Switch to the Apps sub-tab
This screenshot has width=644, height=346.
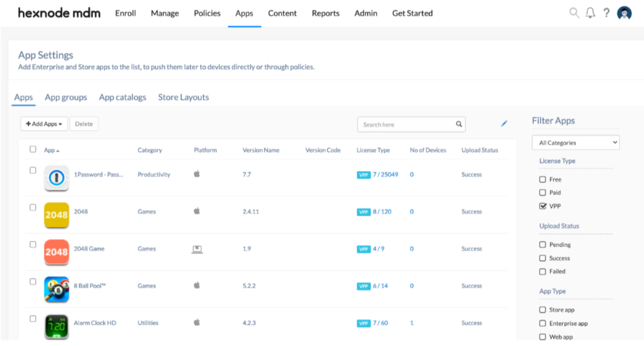(x=23, y=97)
